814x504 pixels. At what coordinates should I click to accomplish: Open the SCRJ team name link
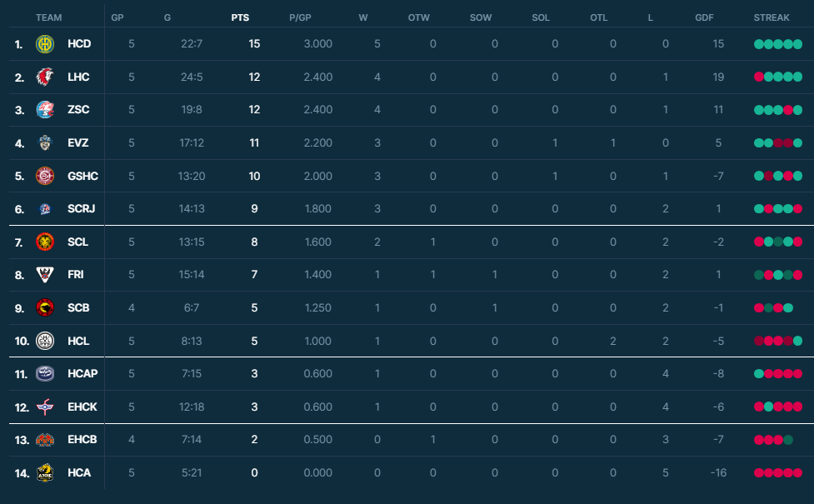(82, 208)
